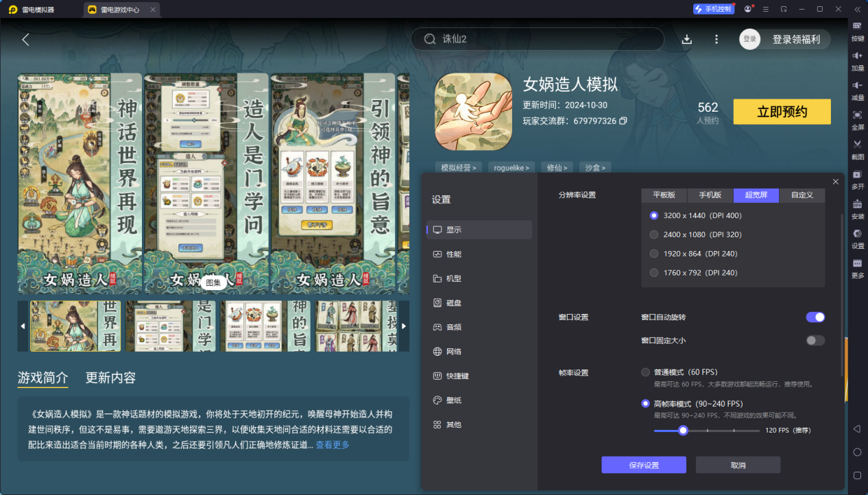868x495 pixels.
Task: Open 设置 from the right sidebar
Action: pos(858,238)
